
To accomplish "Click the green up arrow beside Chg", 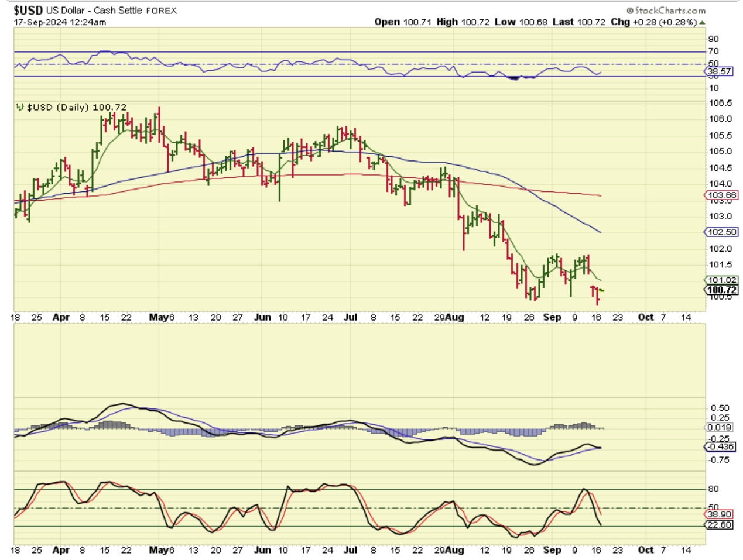I will (x=702, y=23).
